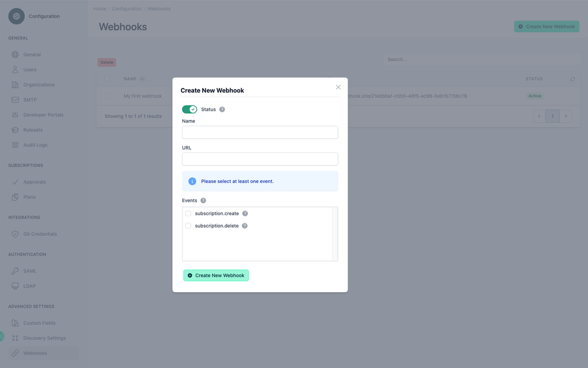Open the Status help tooltip icon
The width and height of the screenshot is (588, 368).
click(x=221, y=109)
